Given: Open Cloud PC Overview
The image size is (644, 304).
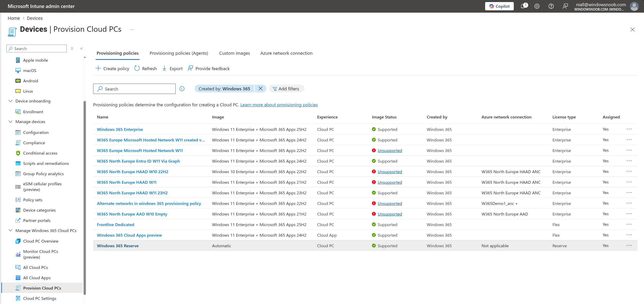Looking at the screenshot, I should point(41,241).
